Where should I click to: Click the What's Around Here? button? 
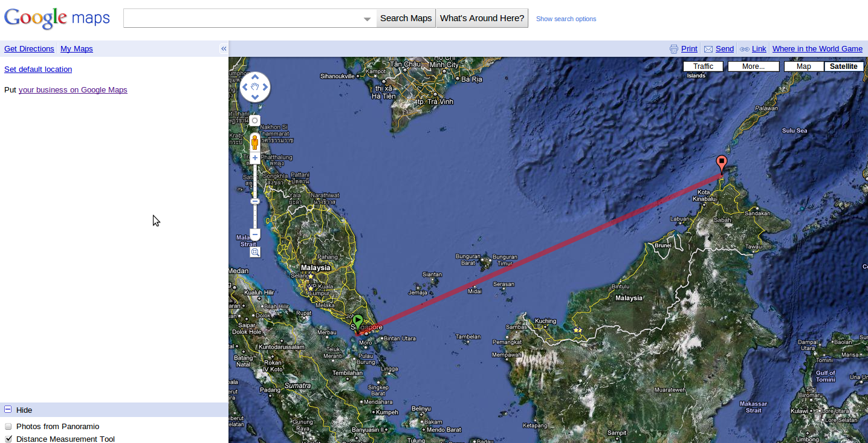click(482, 18)
